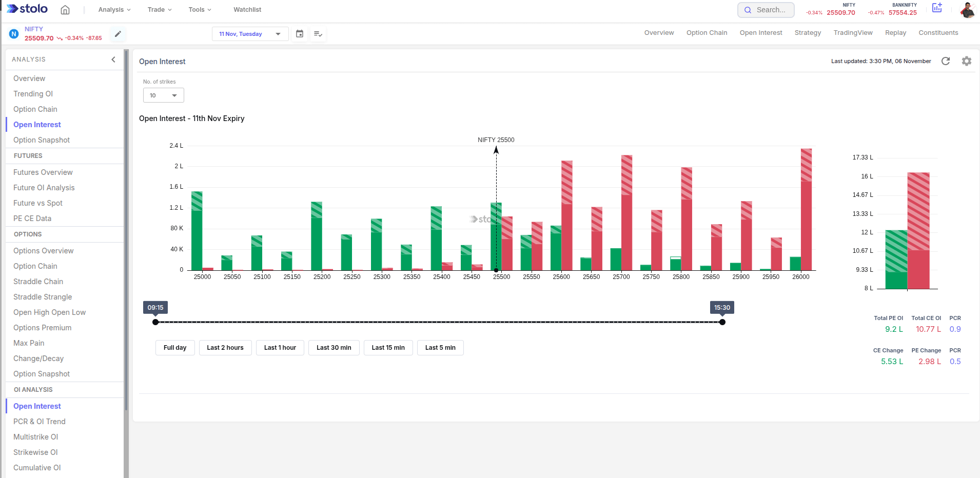Click the checklist icon next to calendar
This screenshot has height=478, width=980.
(318, 34)
